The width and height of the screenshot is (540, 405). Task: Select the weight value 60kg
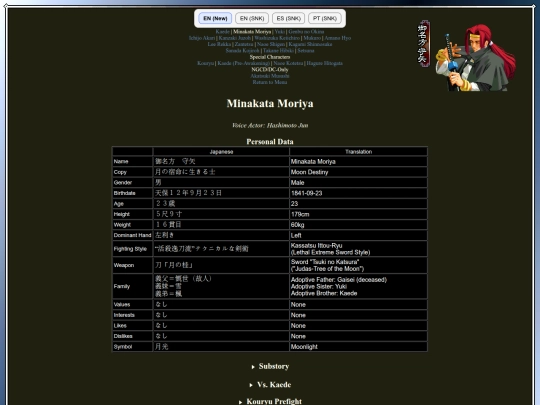[x=359, y=225]
